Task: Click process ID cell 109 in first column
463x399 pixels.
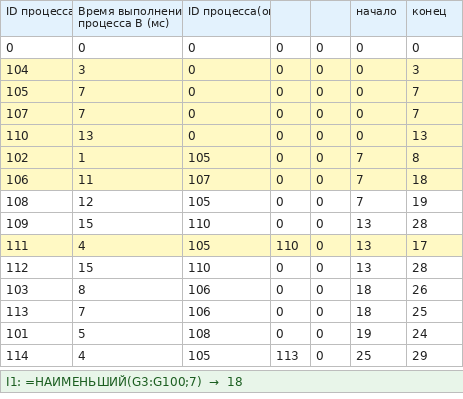Action: tap(36, 224)
